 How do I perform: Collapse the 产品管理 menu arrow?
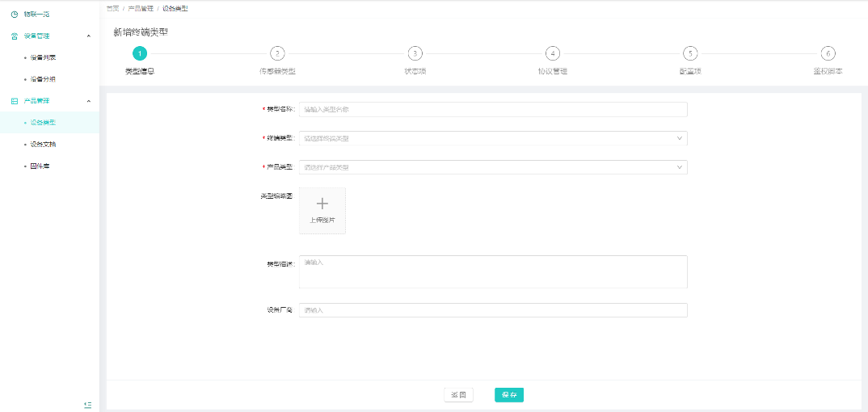point(88,101)
